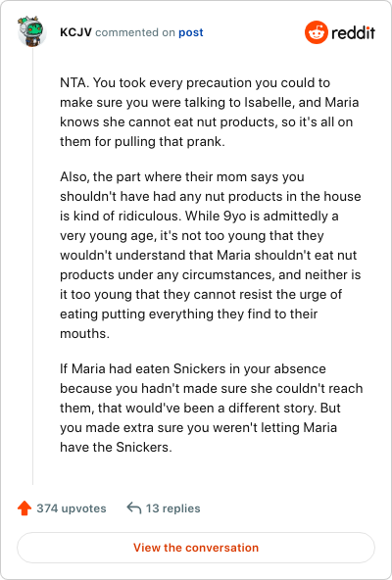Screen dimensions: 392x580
Task: Click the 'commented on' text
Action: pos(135,32)
